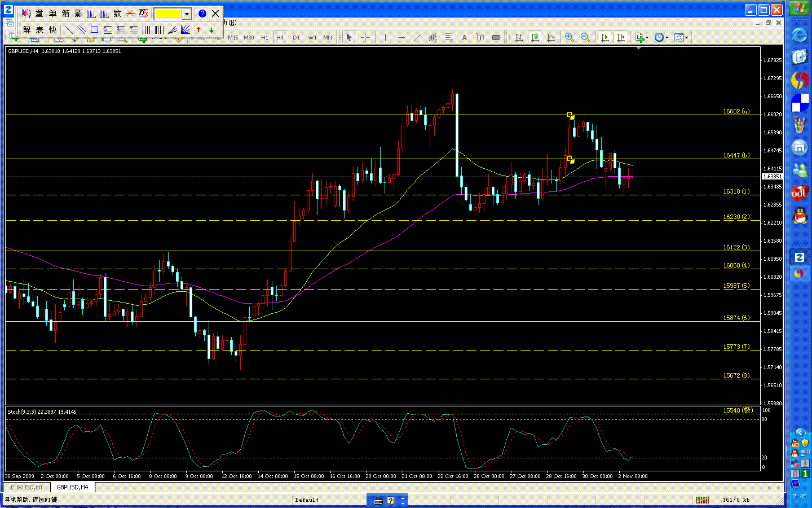The image size is (812, 508).
Task: Close the floating tool palette
Action: coord(215,14)
